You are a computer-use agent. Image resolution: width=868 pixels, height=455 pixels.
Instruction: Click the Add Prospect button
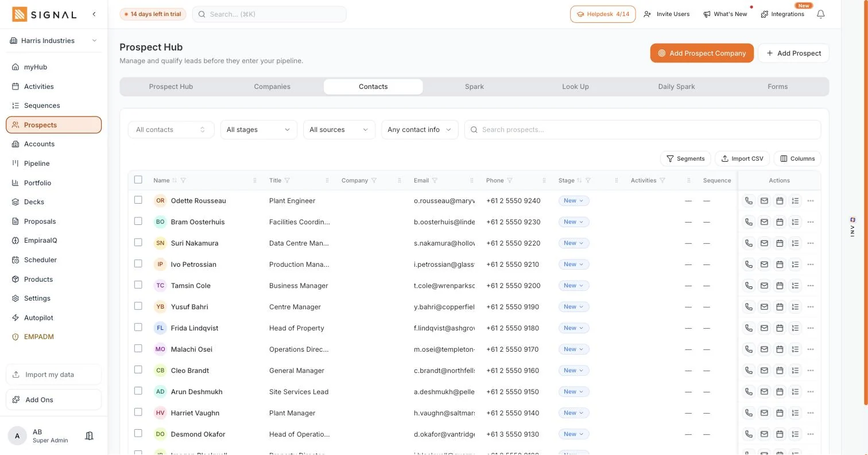point(793,53)
